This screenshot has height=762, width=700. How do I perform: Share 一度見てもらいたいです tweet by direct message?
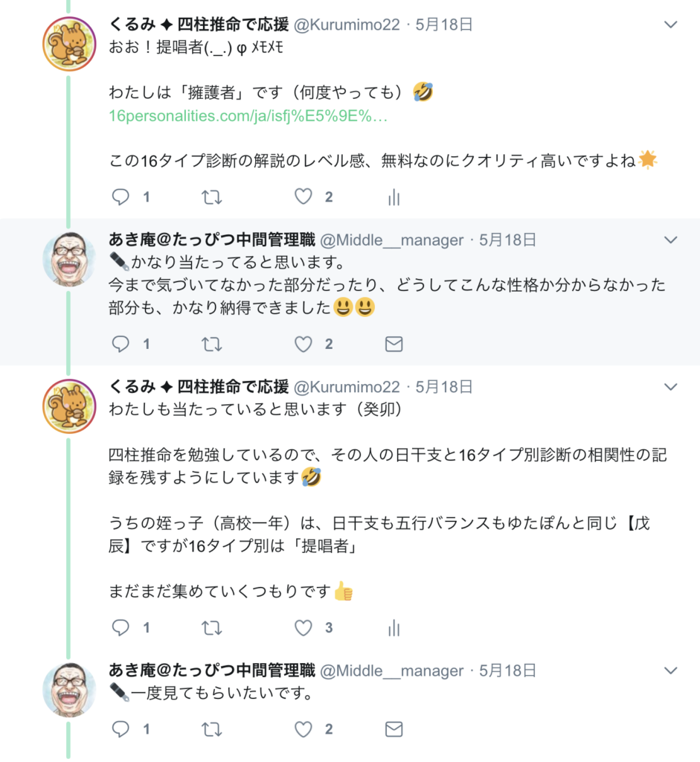coord(394,729)
